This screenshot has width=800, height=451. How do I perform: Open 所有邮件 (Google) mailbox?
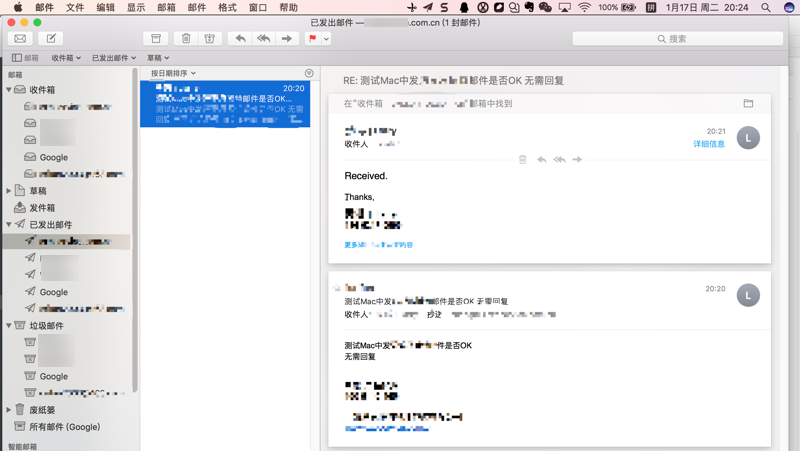click(x=67, y=427)
